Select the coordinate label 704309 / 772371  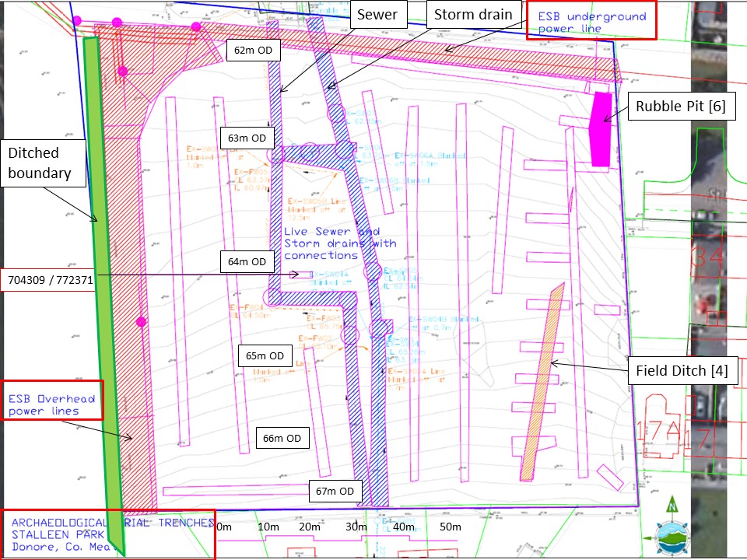[48, 279]
